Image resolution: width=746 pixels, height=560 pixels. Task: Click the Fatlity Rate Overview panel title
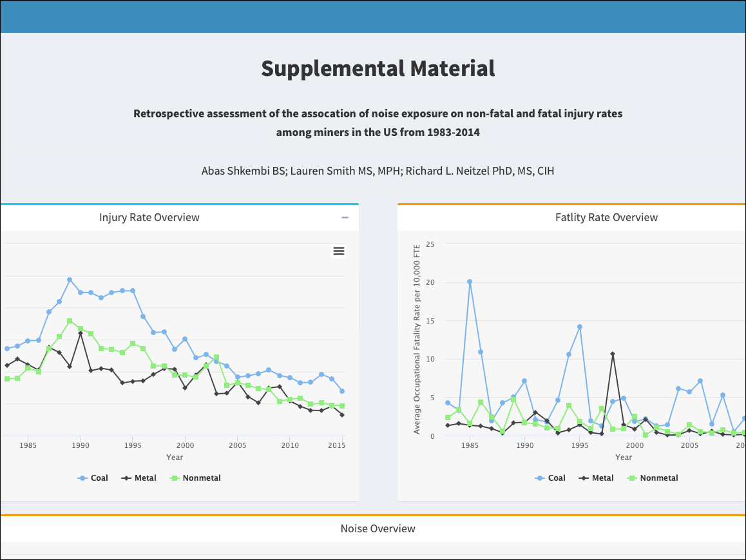click(606, 218)
